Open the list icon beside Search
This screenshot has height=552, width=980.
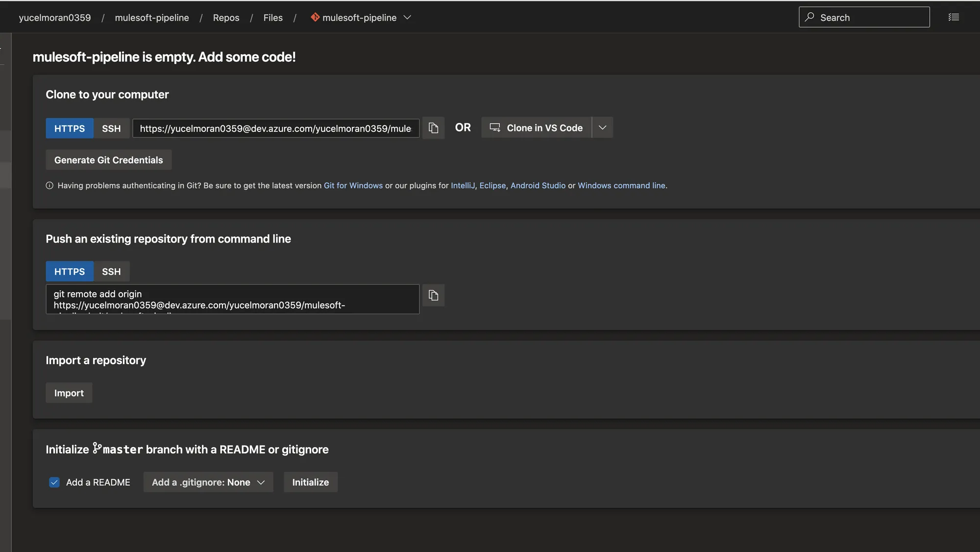[x=954, y=17]
